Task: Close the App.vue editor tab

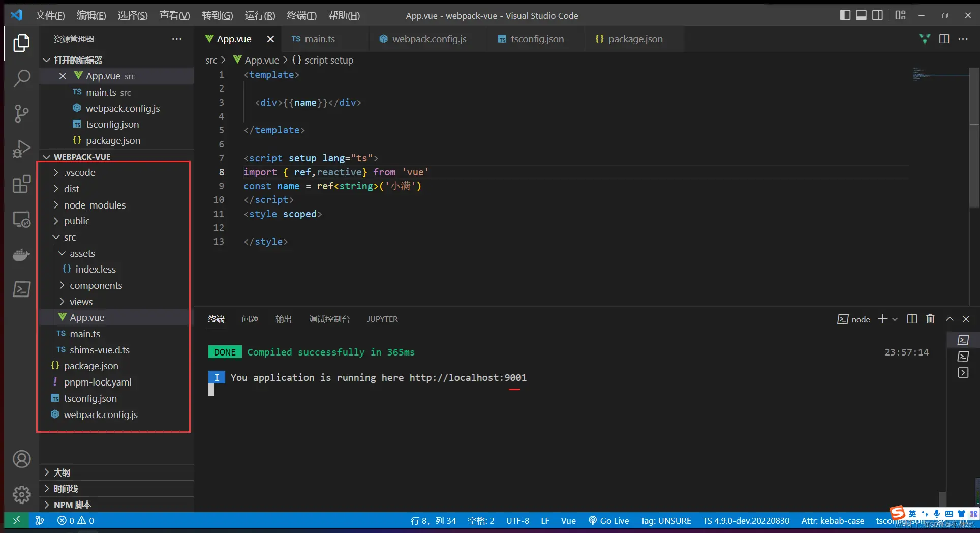Action: (270, 39)
